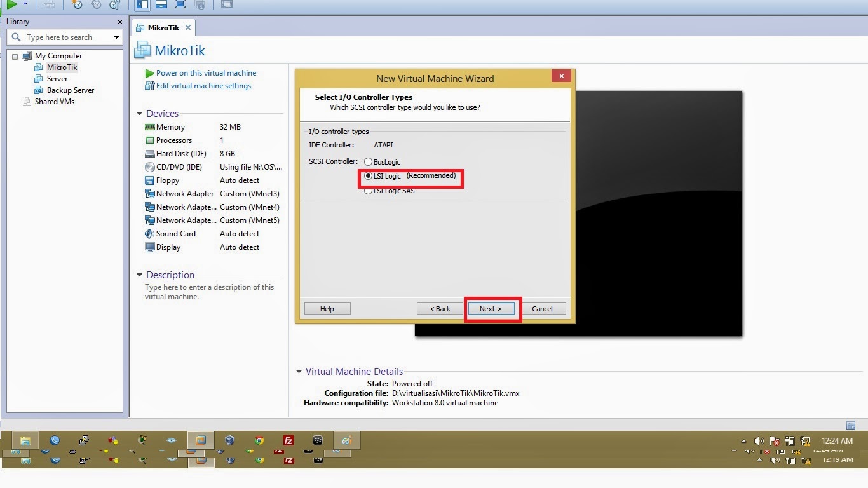Viewport: 868px width, 488px height.
Task: Click Help button in the wizard
Action: 327,309
